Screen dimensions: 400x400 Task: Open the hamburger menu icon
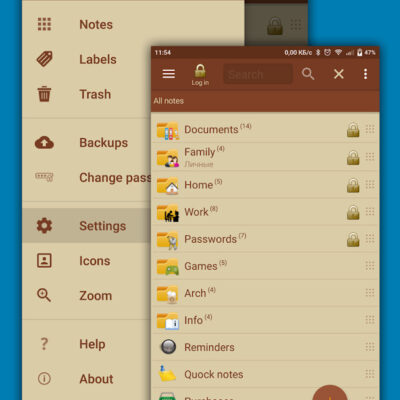click(x=169, y=74)
